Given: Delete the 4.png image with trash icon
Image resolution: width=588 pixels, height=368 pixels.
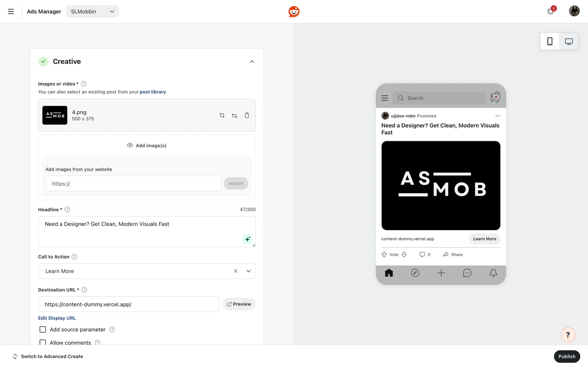Looking at the screenshot, I should (247, 115).
